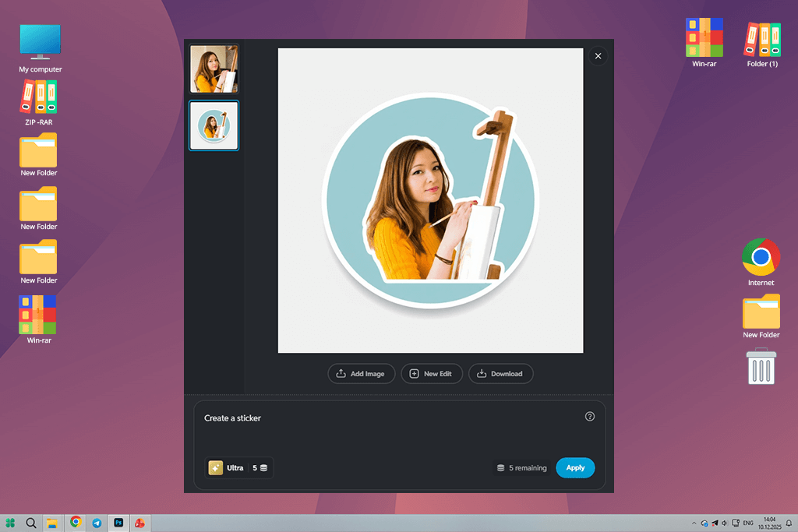This screenshot has width=798, height=532.
Task: Switch to Photoshop in the taskbar
Action: click(118, 523)
